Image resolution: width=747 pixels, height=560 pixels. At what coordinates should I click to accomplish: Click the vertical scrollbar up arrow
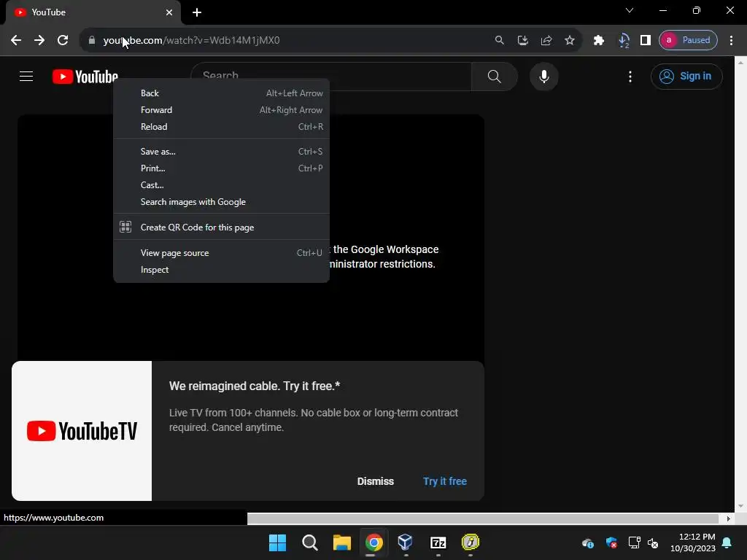(741, 63)
